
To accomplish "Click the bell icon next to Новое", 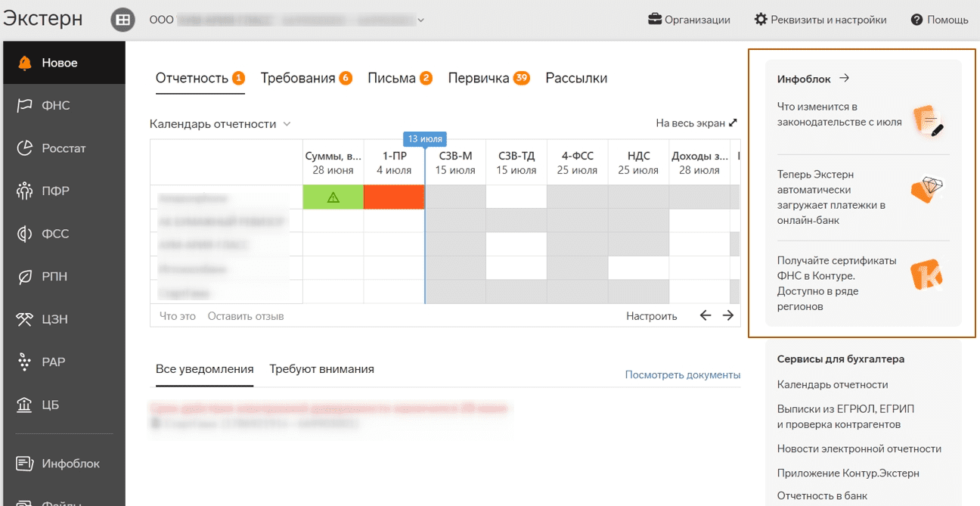I will point(25,63).
